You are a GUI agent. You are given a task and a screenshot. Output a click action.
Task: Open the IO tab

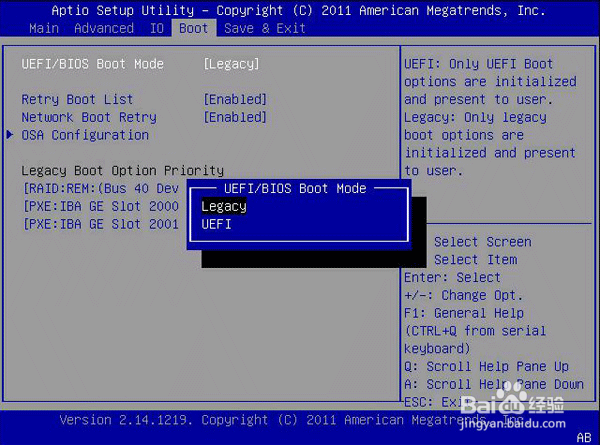tap(157, 28)
